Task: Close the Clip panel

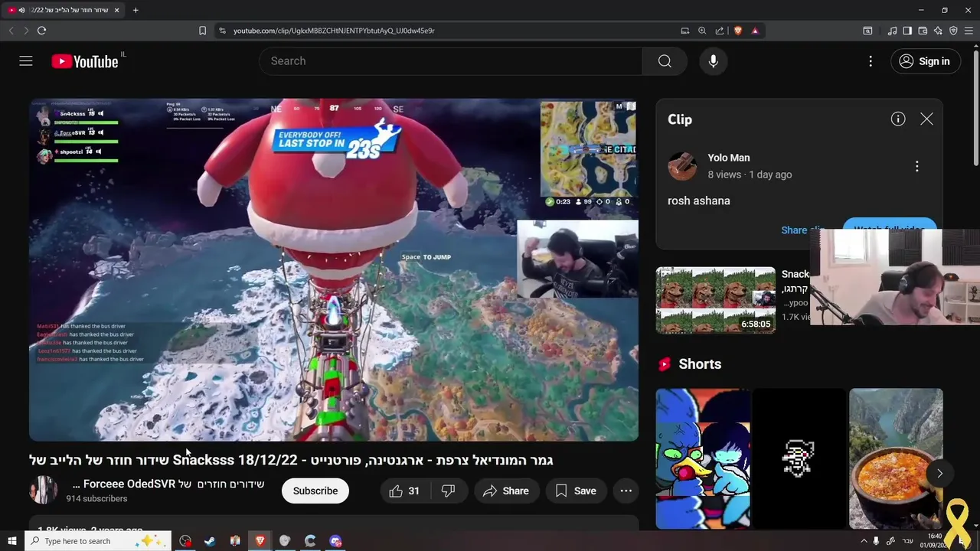Action: click(x=926, y=119)
